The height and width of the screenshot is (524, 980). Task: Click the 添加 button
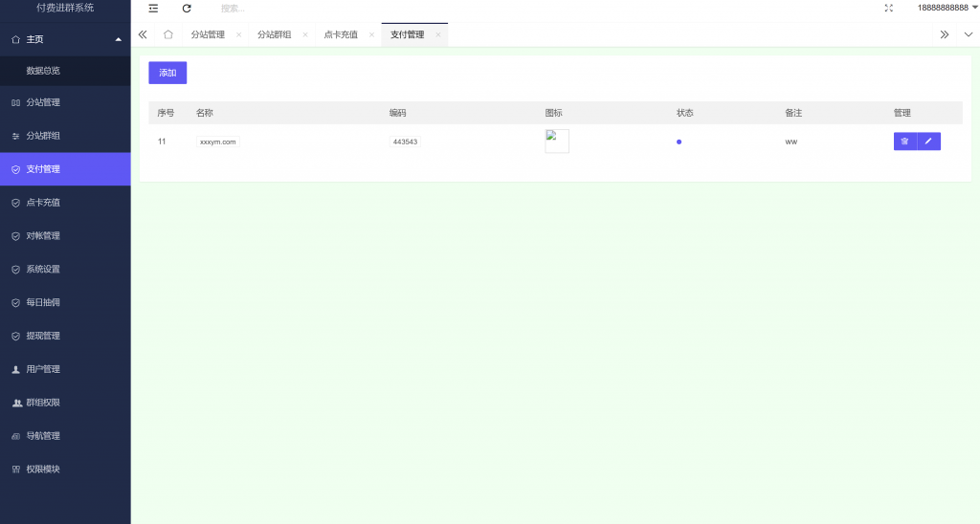[167, 73]
